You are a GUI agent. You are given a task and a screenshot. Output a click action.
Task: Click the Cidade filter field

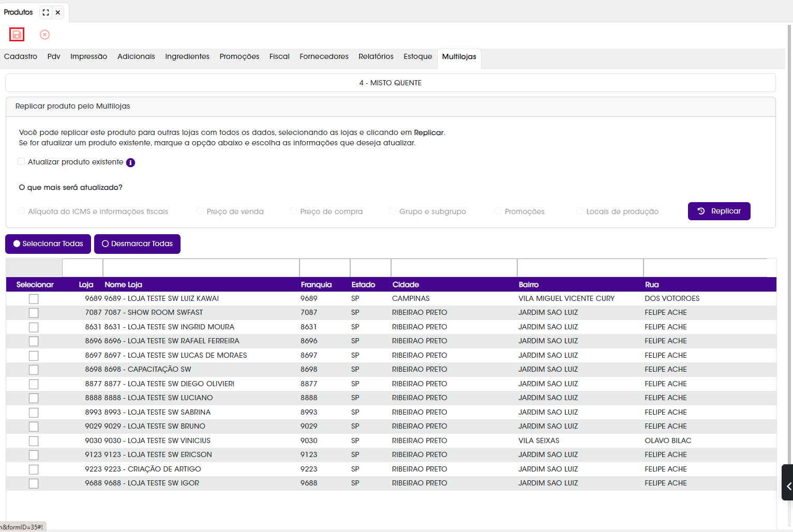point(454,268)
